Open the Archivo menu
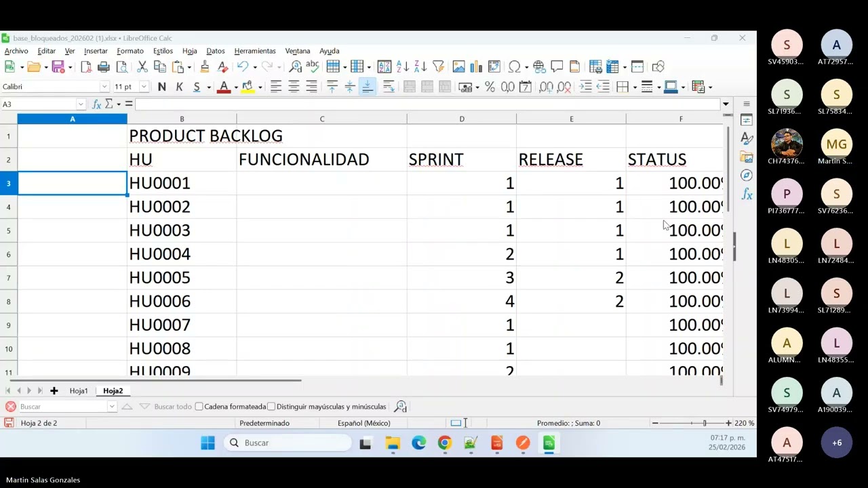Image resolution: width=868 pixels, height=488 pixels. pos(16,51)
